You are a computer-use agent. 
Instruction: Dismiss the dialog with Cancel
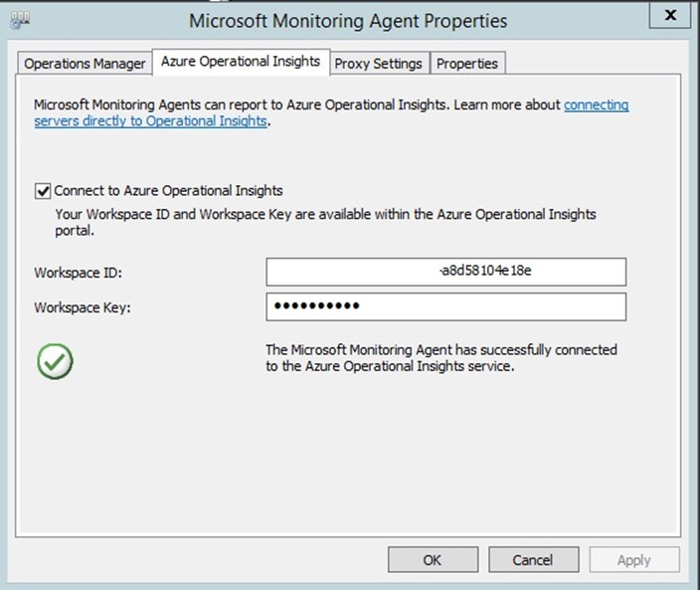pos(534,559)
